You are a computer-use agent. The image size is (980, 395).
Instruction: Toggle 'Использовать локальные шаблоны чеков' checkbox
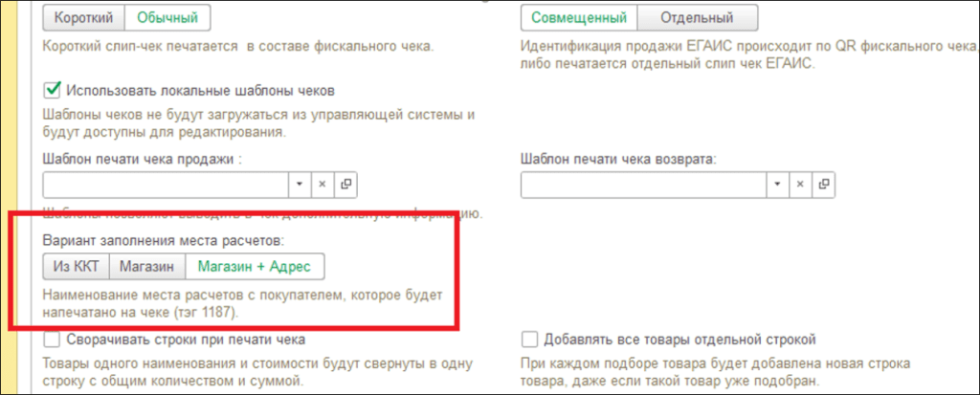(x=53, y=90)
